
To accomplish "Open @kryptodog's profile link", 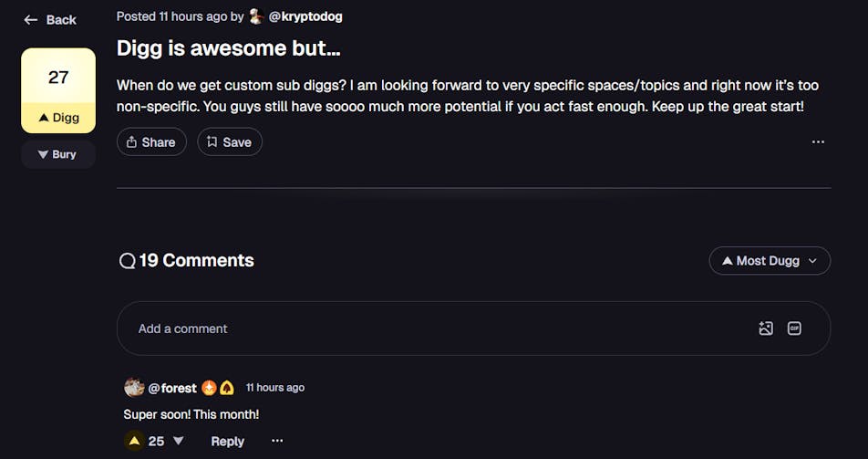I will [x=305, y=16].
